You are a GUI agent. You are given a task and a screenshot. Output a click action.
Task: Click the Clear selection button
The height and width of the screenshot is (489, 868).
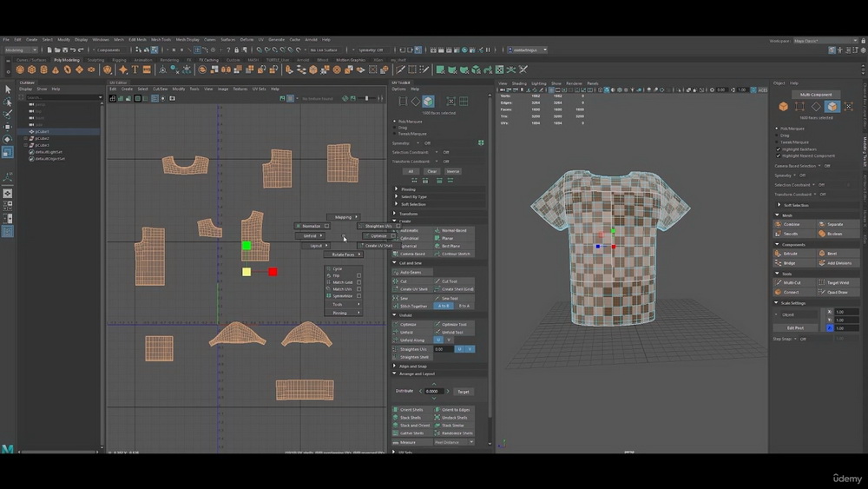click(x=431, y=171)
